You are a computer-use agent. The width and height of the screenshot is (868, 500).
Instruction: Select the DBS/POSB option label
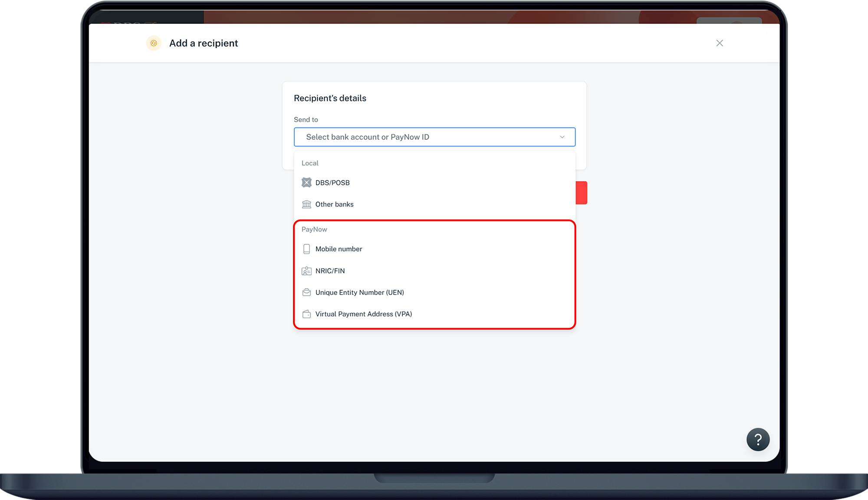point(332,183)
